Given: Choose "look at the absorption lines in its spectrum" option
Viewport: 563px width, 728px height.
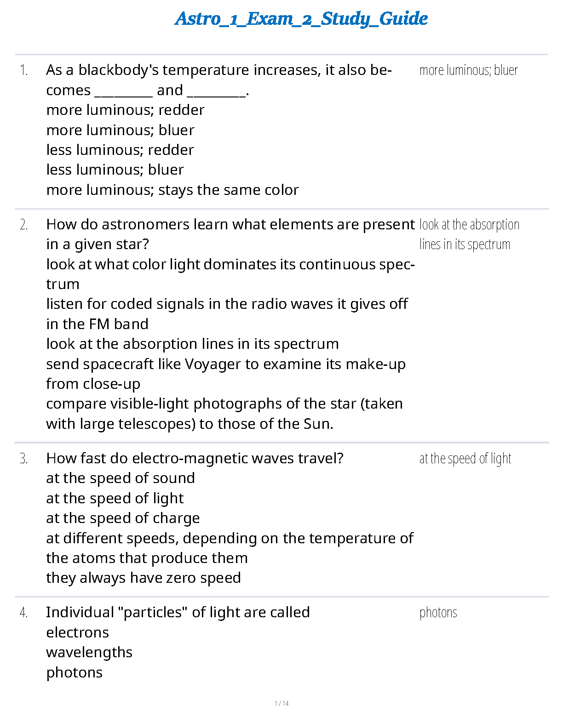Looking at the screenshot, I should 192,344.
